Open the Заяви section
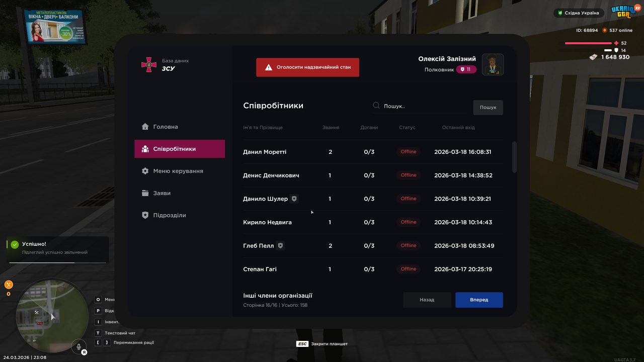This screenshot has height=362, width=644. pos(180,193)
